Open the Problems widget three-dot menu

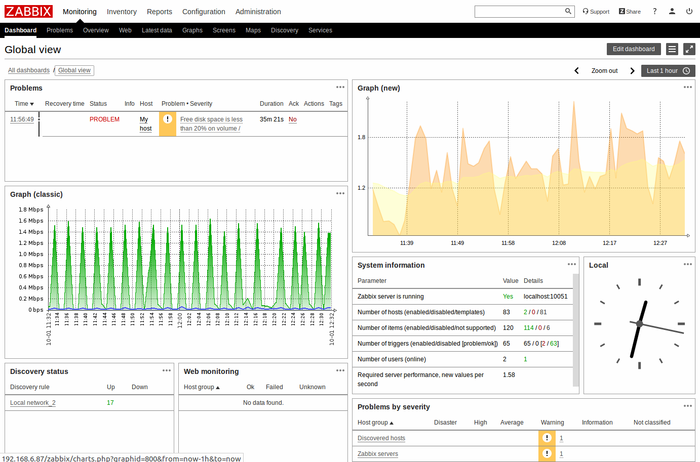point(340,88)
